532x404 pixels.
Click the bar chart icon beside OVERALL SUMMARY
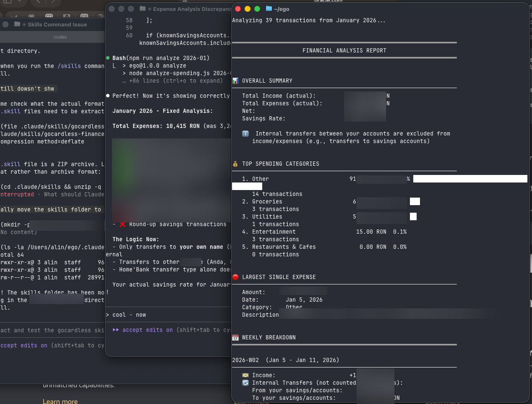pos(235,81)
